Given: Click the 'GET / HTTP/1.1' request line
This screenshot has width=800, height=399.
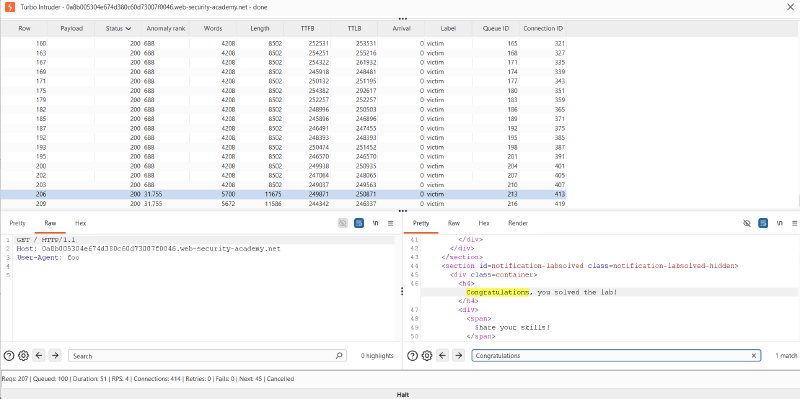Looking at the screenshot, I should (x=46, y=239).
